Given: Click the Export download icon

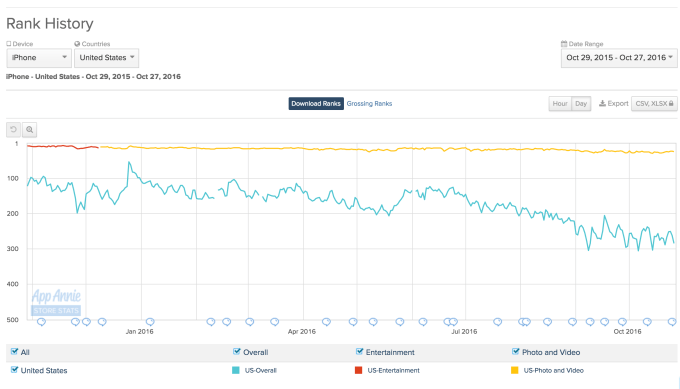Looking at the screenshot, I should pyautogui.click(x=602, y=104).
